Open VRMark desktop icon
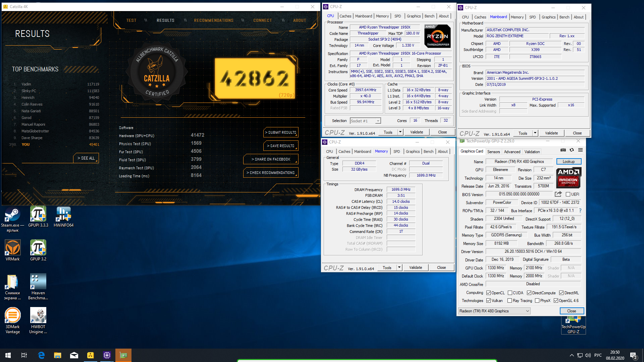644x362 pixels. (x=12, y=251)
